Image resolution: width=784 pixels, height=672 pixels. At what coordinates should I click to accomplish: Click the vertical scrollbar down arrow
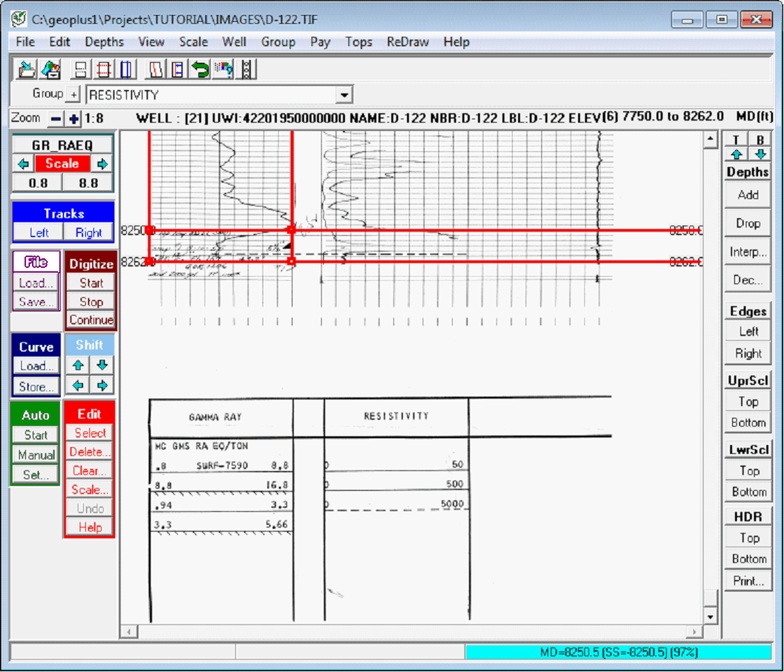coord(711,617)
